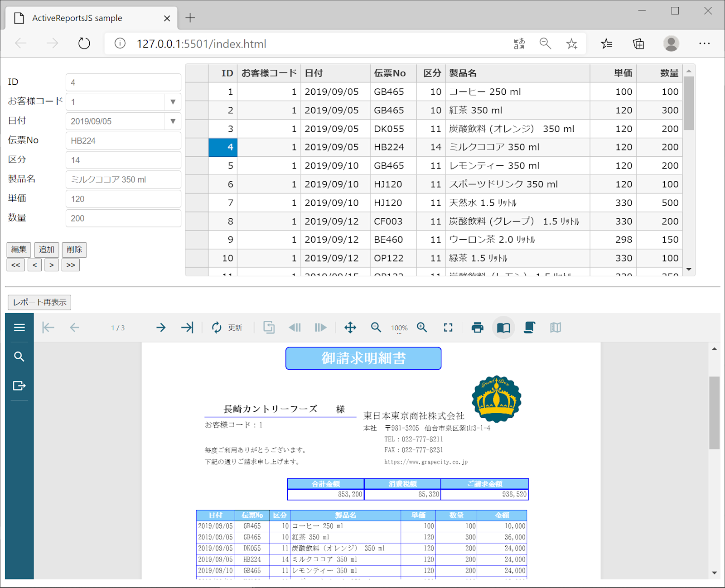Open the search panel in viewer sidebar

point(19,357)
